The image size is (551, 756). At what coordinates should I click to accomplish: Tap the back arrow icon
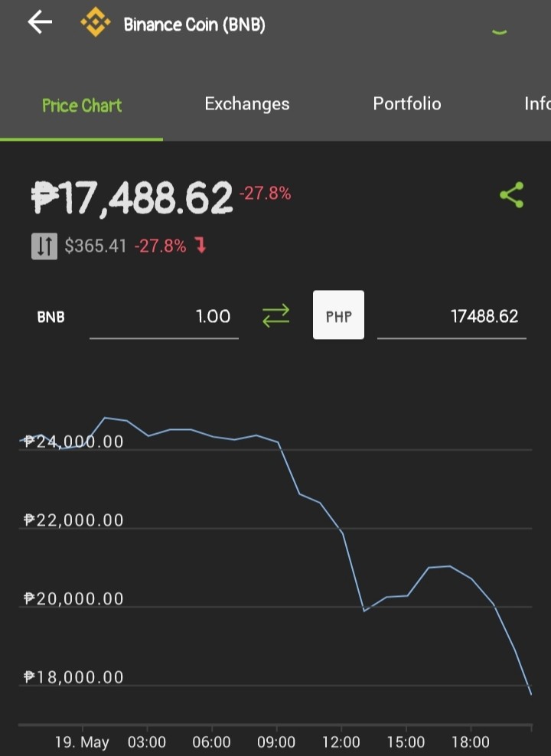tap(40, 22)
